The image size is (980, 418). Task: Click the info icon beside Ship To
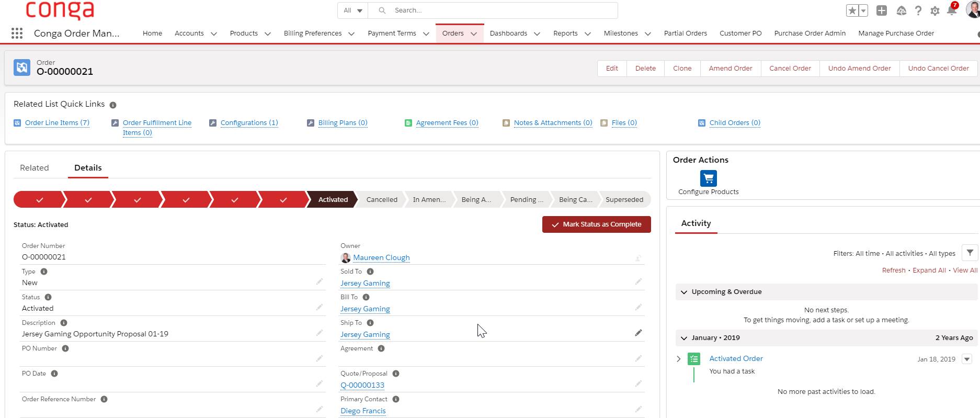[x=370, y=323]
